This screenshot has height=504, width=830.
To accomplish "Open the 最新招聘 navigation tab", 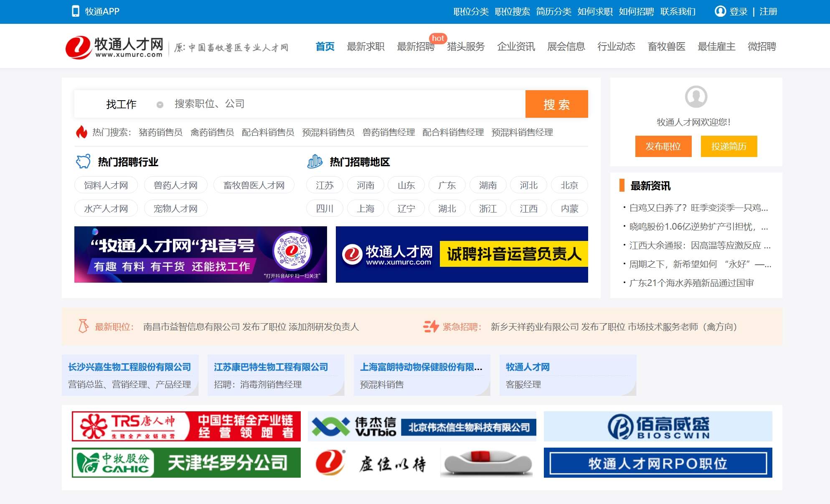I will [416, 46].
